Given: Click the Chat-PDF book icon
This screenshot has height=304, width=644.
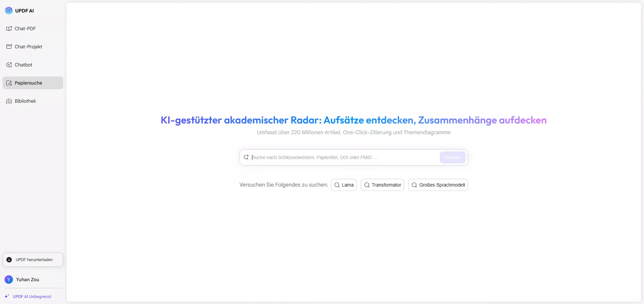Looking at the screenshot, I should (9, 29).
